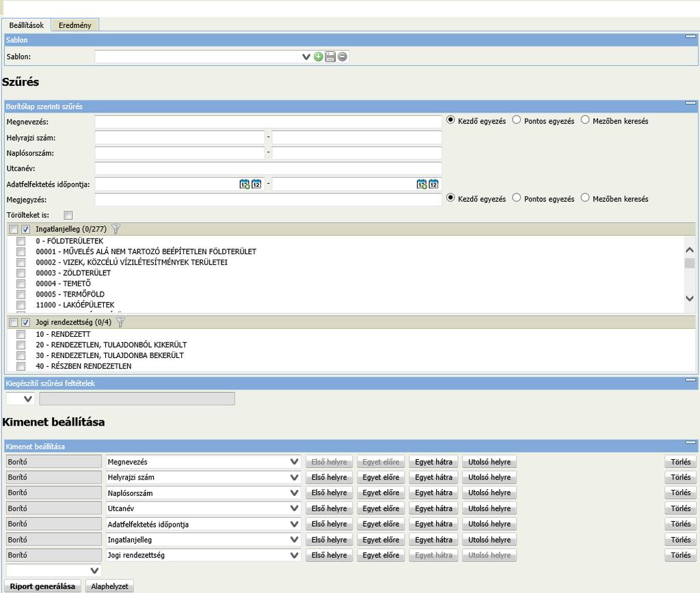
Task: Switch to the Beállítások tab
Action: [27, 25]
